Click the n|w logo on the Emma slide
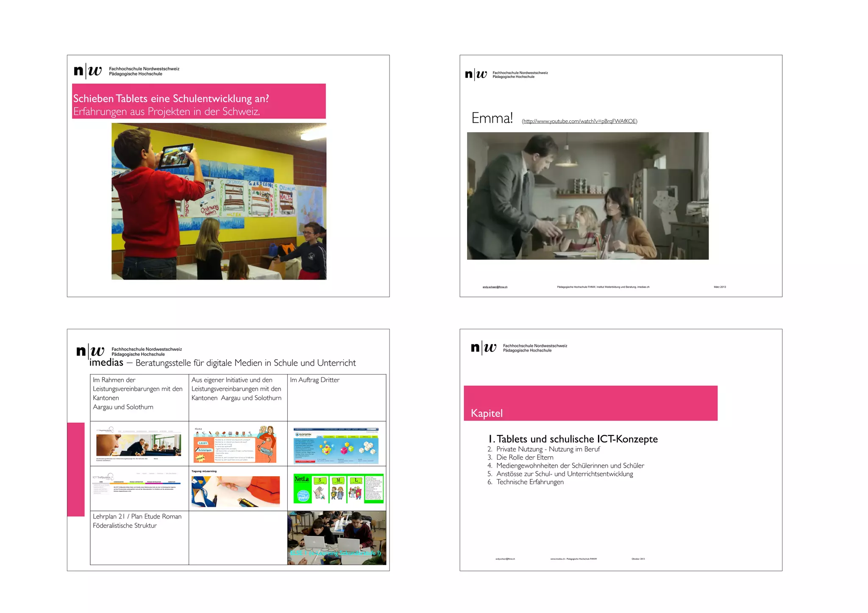868x613 pixels. coord(476,75)
